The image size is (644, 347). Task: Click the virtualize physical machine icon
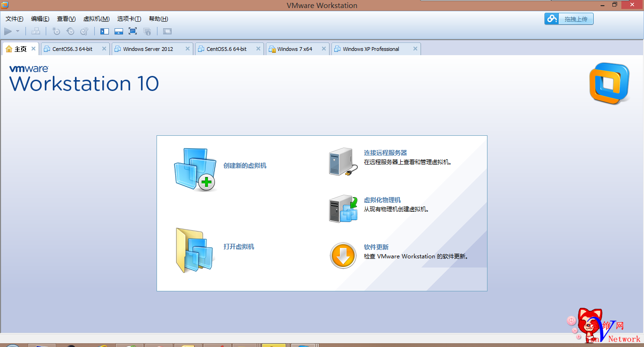click(343, 209)
